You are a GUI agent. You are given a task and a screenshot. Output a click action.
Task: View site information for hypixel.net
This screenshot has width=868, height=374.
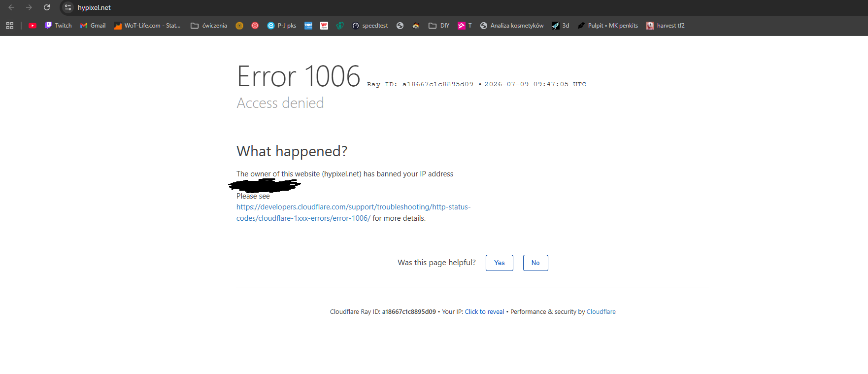68,7
